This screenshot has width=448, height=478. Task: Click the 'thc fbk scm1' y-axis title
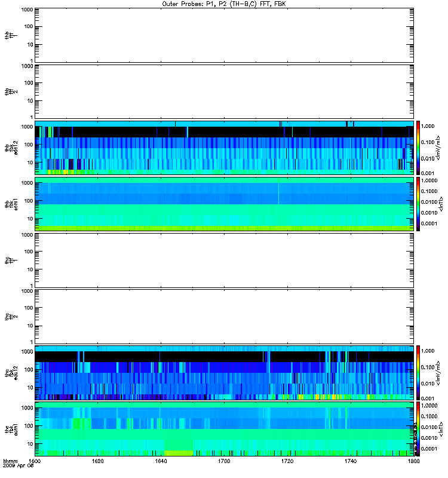(x=11, y=429)
